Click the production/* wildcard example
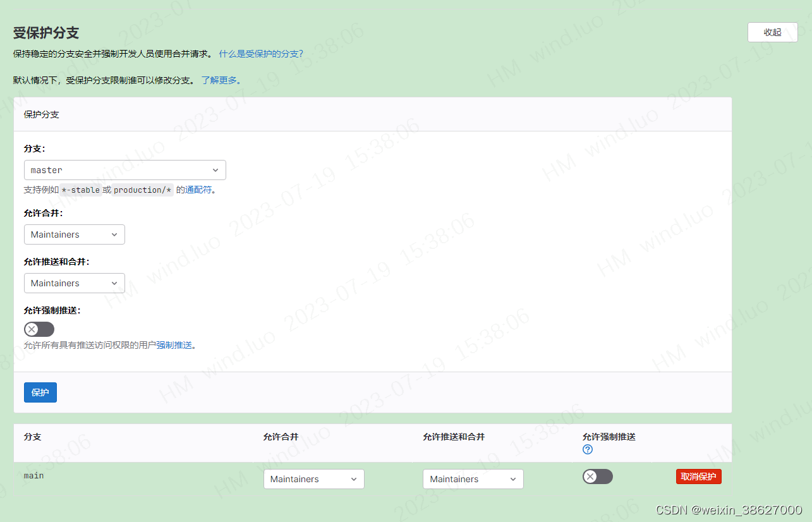Viewport: 812px width, 522px height. coord(143,190)
